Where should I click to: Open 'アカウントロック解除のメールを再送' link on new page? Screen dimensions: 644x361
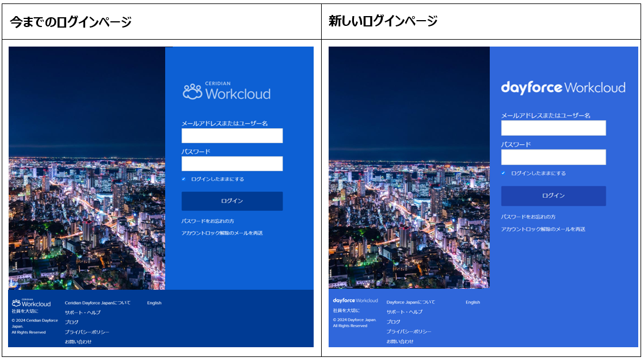(x=543, y=229)
